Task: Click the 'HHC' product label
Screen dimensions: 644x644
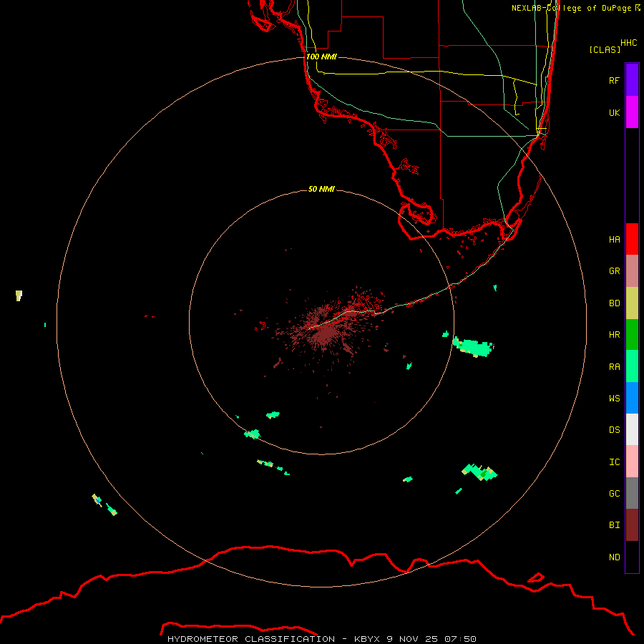Action: point(628,43)
